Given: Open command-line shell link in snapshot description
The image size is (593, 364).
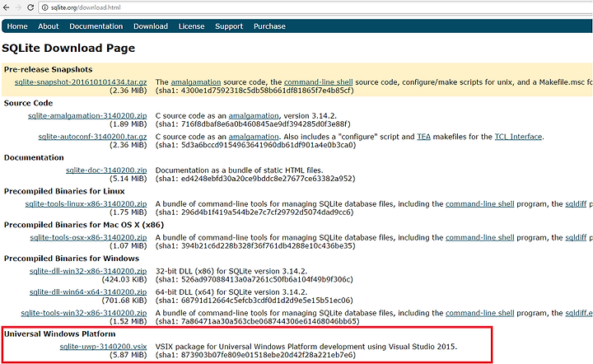Looking at the screenshot, I should tap(319, 82).
